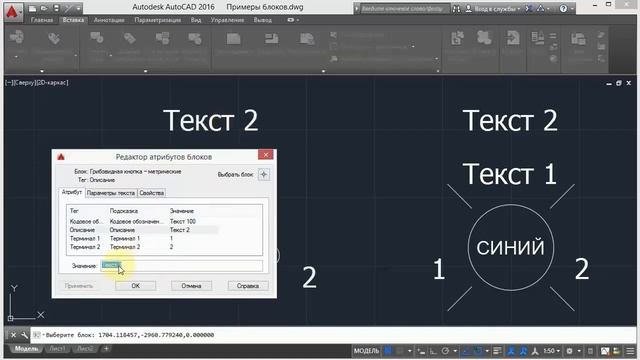
Task: Click Open file icon in quick access toolbar
Action: 44,8
